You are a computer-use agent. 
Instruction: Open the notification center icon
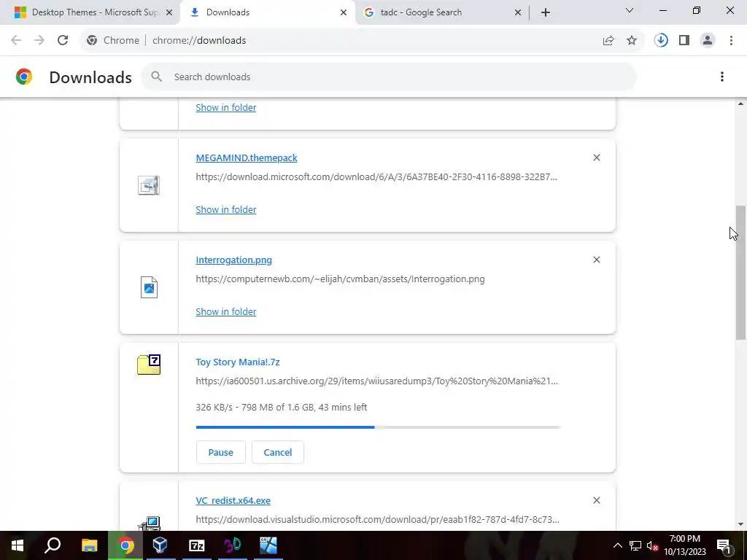724,545
